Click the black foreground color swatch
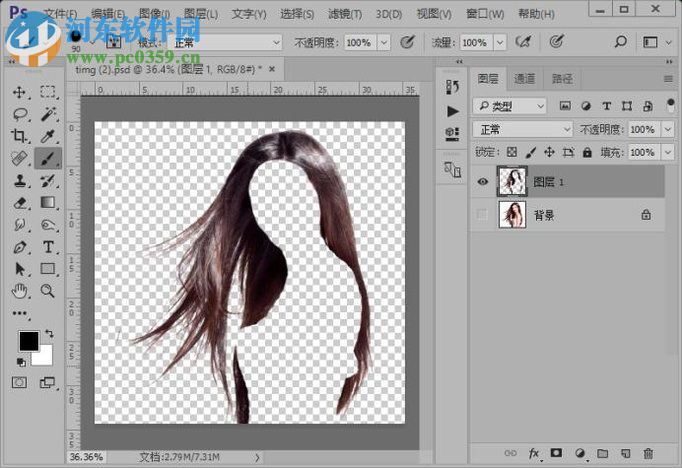The image size is (682, 468). click(28, 341)
